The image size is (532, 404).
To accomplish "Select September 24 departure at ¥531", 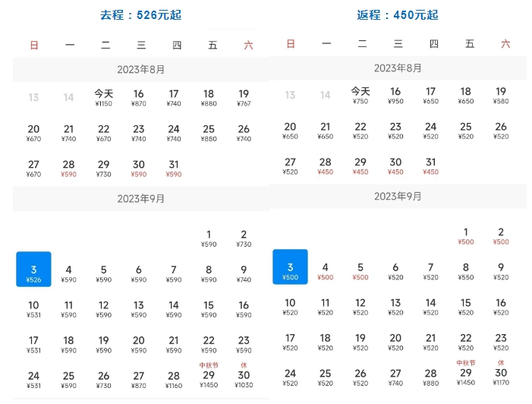I will pyautogui.click(x=33, y=380).
